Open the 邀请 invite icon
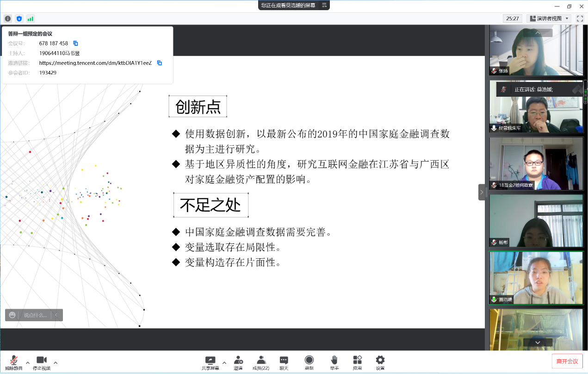 (238, 362)
